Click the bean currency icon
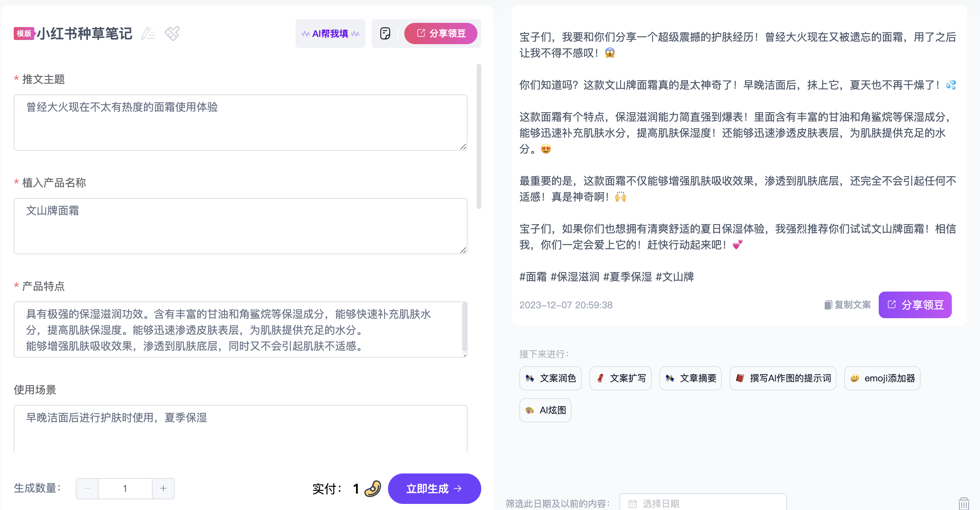The image size is (980, 510). pos(373,488)
